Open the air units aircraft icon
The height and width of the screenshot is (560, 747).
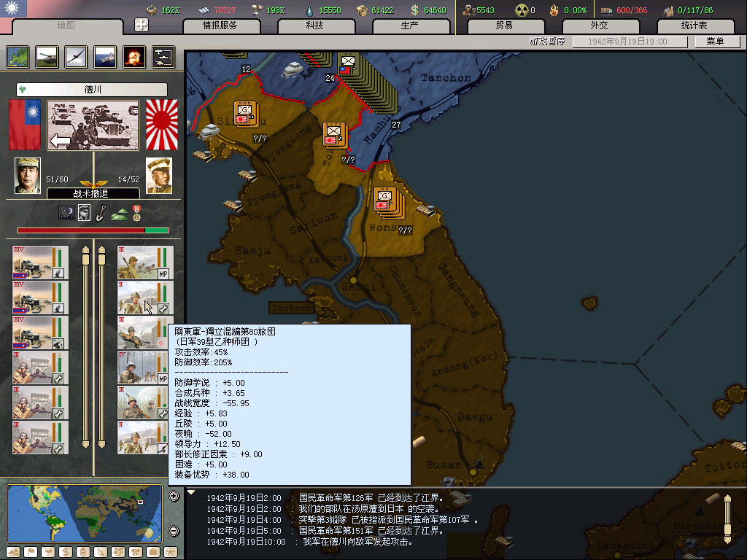(76, 57)
